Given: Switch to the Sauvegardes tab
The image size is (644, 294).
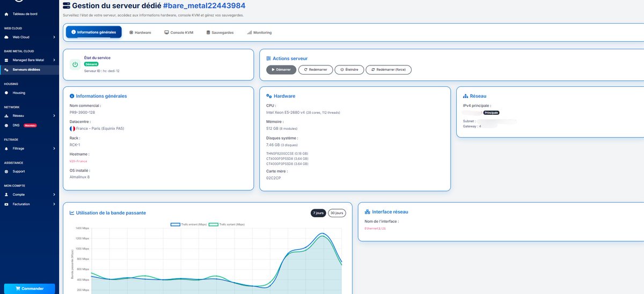Looking at the screenshot, I should (x=220, y=33).
